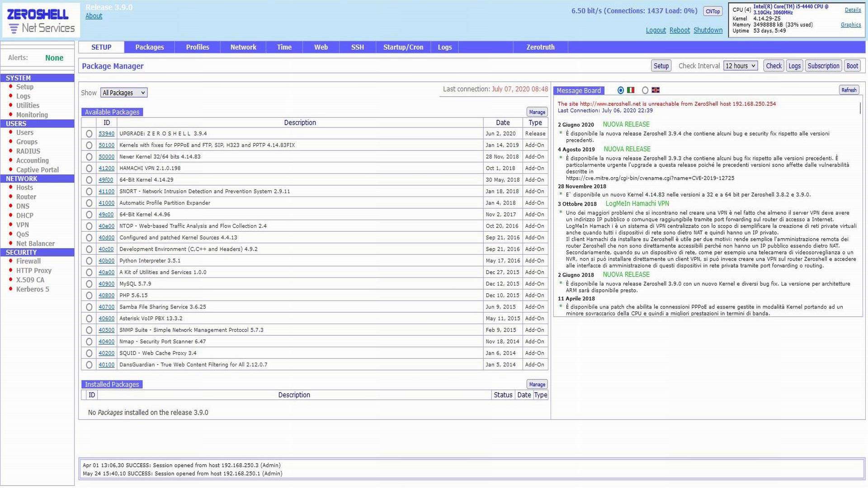Click the Date column header in Available Packages

point(503,122)
